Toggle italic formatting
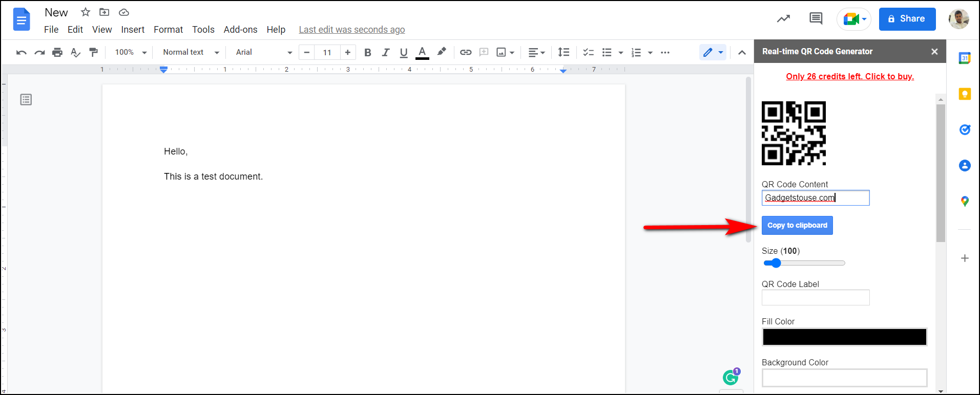 [x=385, y=52]
